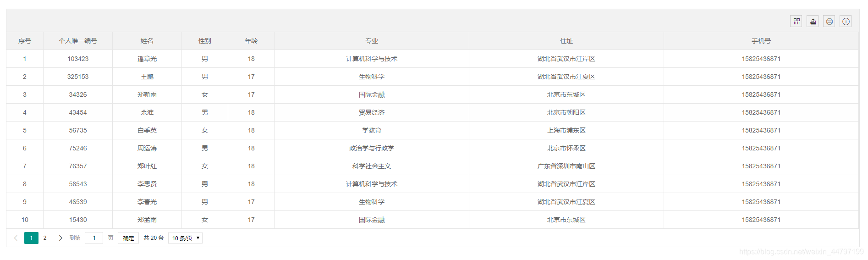Click the 姓名 column header
The image size is (868, 260).
pyautogui.click(x=147, y=41)
